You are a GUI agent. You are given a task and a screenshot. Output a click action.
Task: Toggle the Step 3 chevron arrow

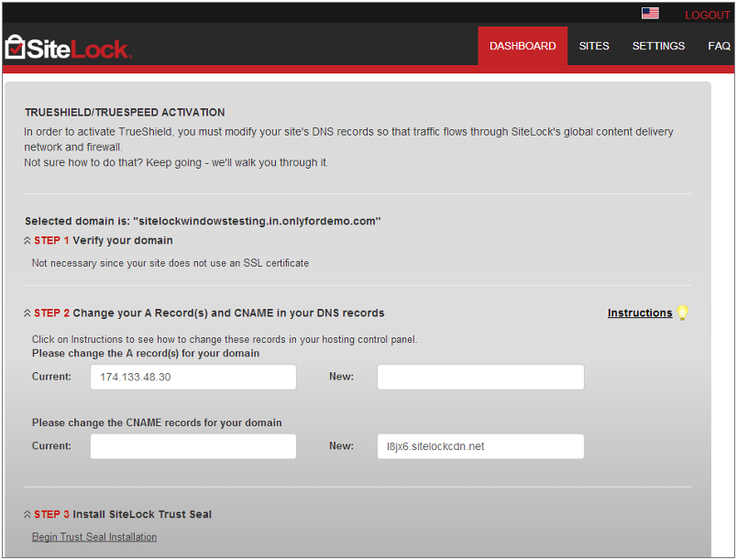[x=27, y=515]
